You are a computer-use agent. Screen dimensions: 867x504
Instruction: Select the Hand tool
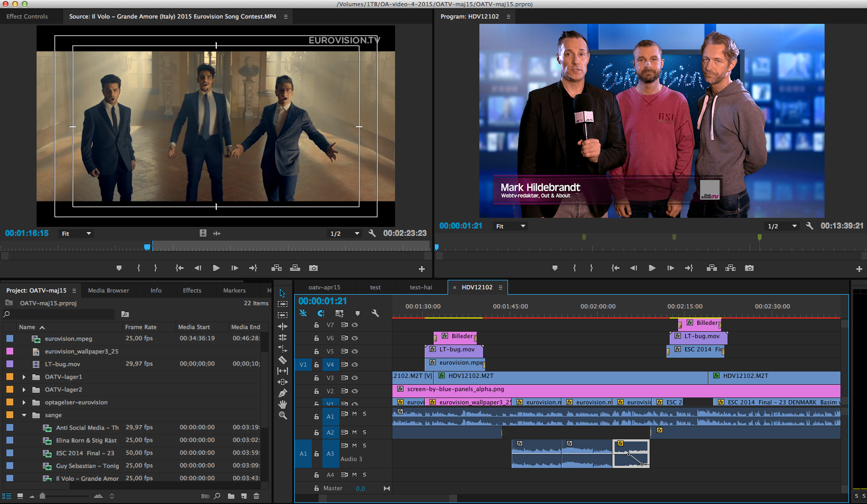click(283, 404)
